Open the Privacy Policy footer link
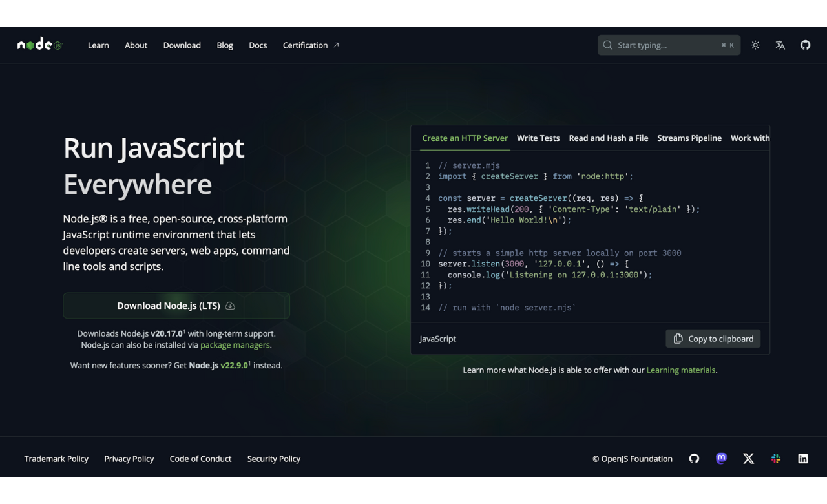827x504 pixels. point(129,459)
